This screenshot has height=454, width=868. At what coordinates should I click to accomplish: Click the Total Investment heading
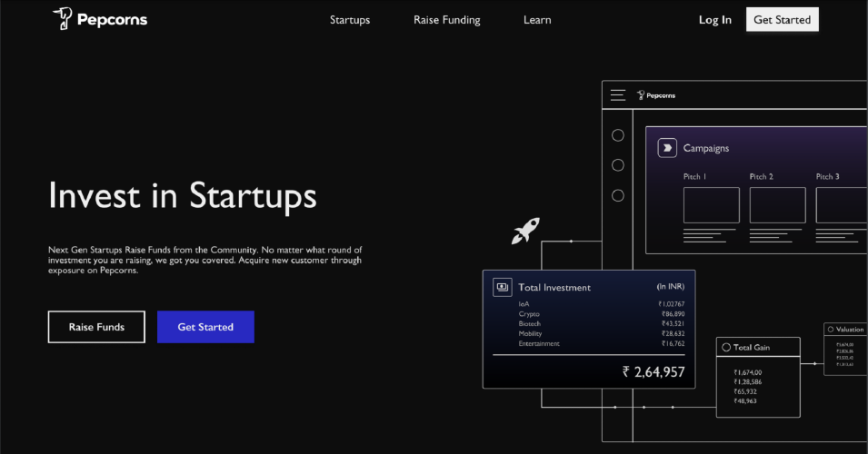tap(554, 288)
